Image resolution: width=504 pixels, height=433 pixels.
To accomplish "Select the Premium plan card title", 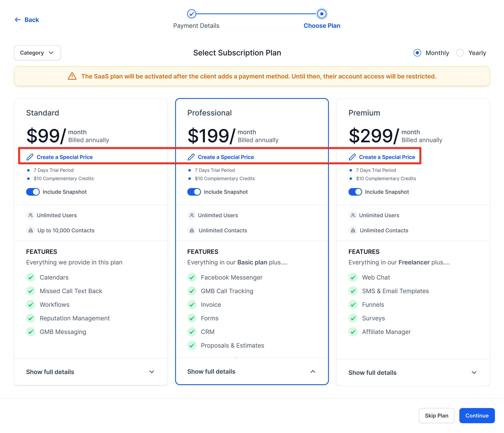I will click(x=364, y=113).
